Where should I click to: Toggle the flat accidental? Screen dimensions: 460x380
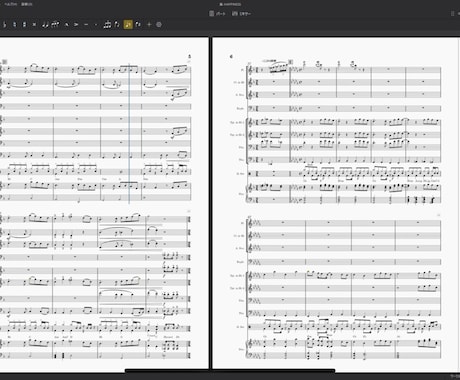5,24
